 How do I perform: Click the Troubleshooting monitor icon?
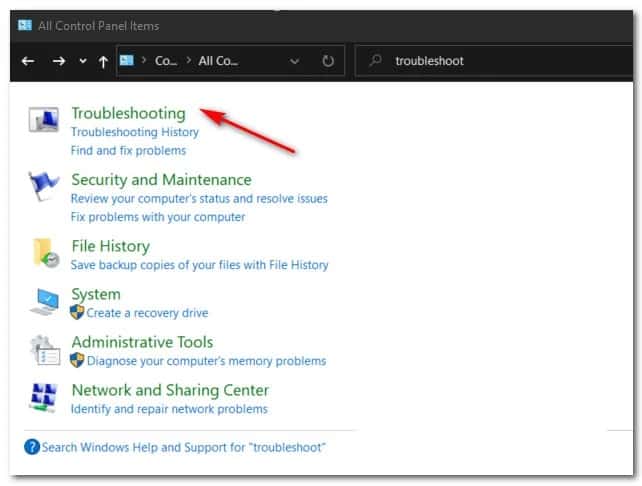44,120
